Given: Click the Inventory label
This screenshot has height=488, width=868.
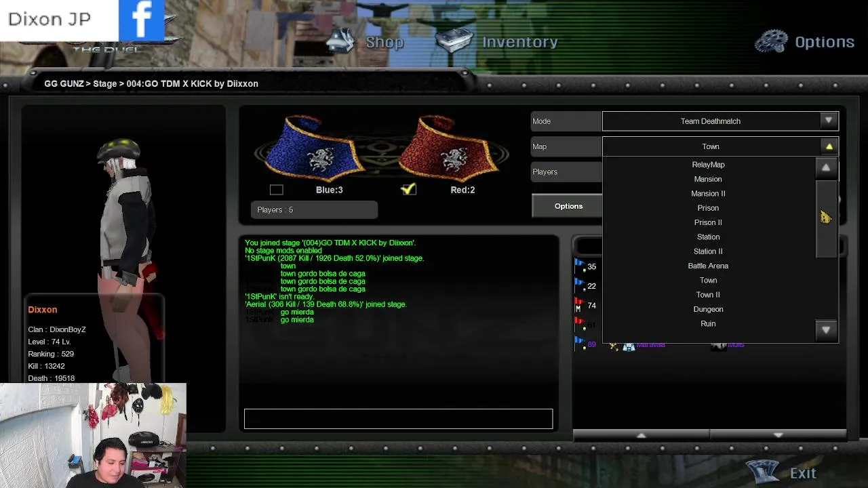Looking at the screenshot, I should tap(520, 42).
